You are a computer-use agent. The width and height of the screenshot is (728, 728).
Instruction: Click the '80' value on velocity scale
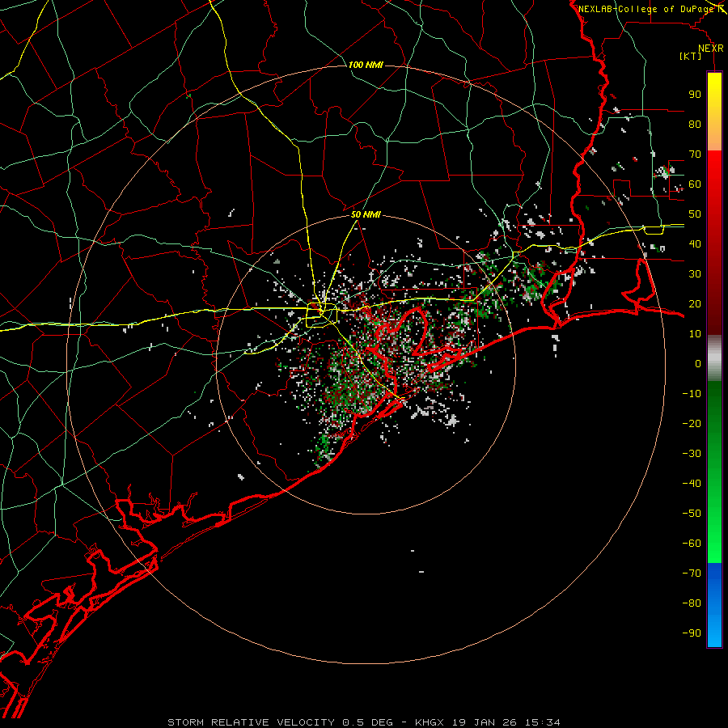pos(695,125)
